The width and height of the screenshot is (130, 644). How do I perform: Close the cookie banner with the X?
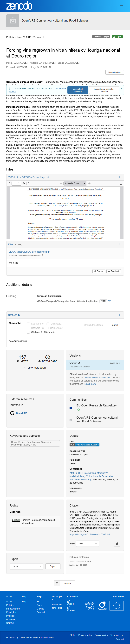tap(121, 89)
